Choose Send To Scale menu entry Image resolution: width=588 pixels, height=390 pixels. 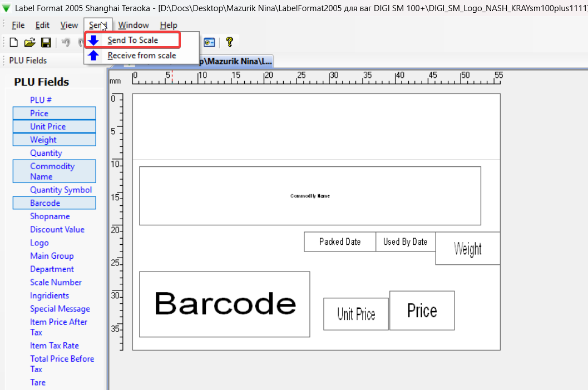(132, 40)
